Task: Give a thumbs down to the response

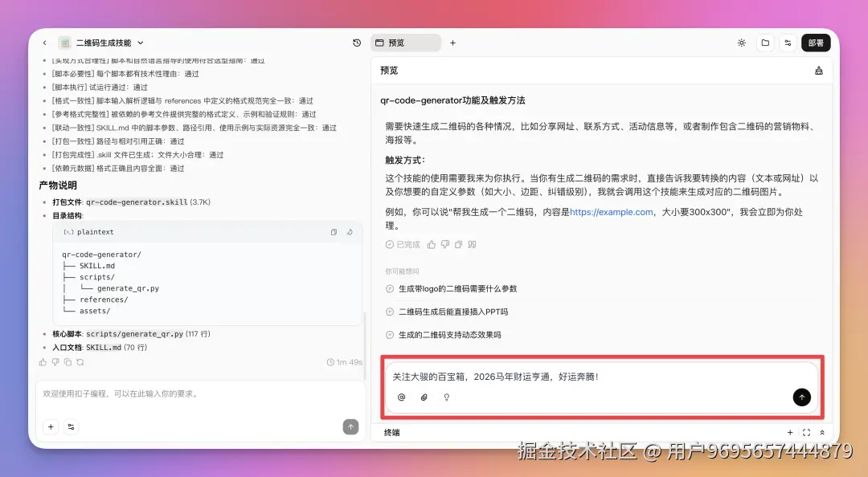Action: point(445,245)
